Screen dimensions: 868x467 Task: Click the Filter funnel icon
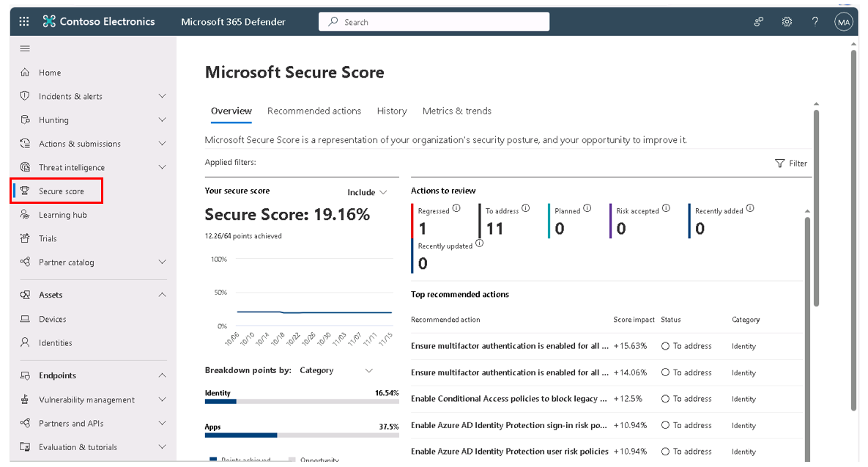coord(779,163)
